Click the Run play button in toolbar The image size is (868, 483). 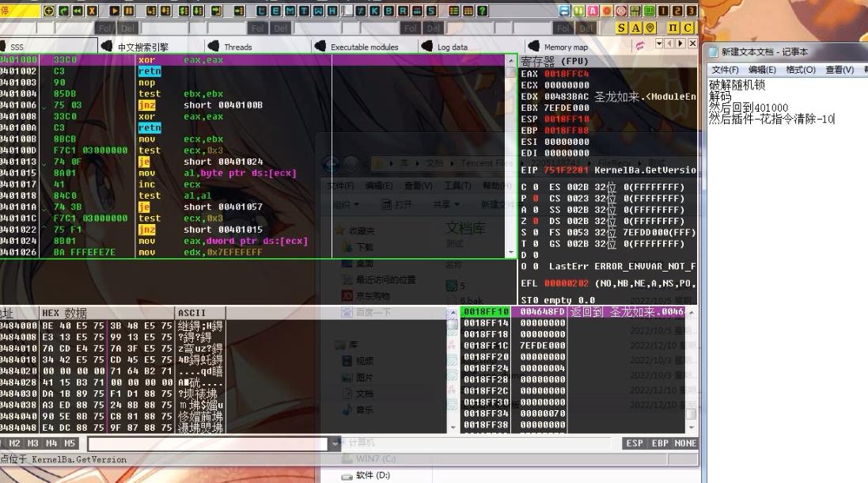(x=115, y=11)
